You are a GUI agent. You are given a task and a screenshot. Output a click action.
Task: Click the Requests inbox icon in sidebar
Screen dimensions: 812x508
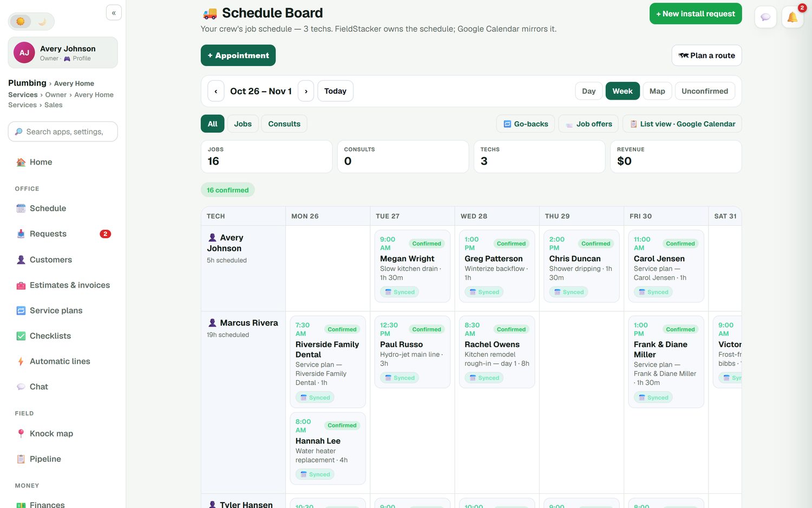pyautogui.click(x=21, y=234)
